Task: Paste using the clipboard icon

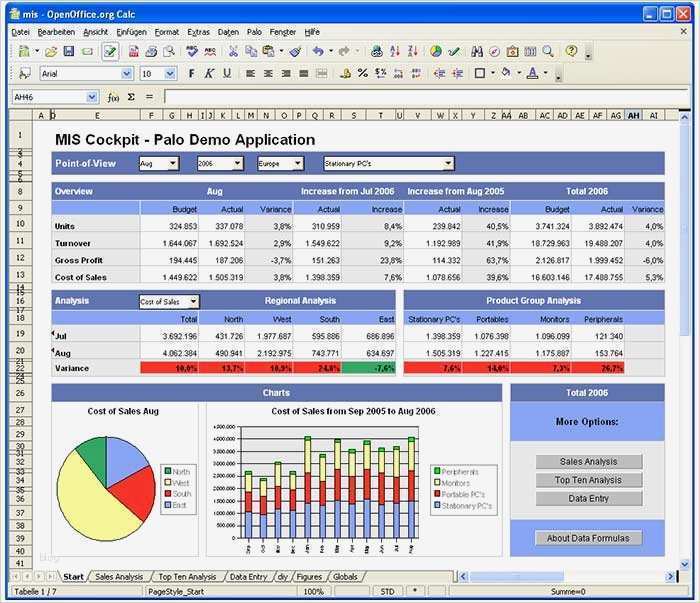Action: pyautogui.click(x=268, y=51)
